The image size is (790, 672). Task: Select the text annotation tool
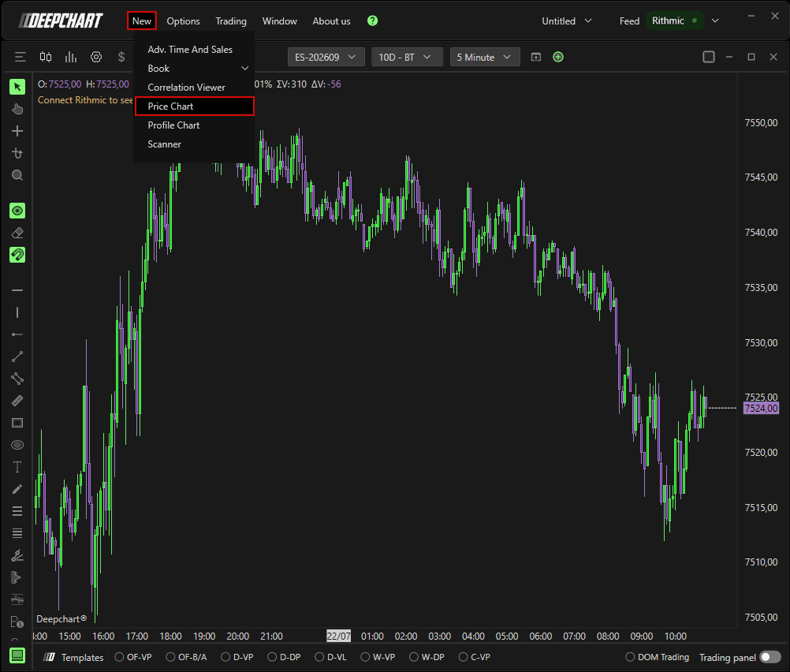click(x=17, y=467)
